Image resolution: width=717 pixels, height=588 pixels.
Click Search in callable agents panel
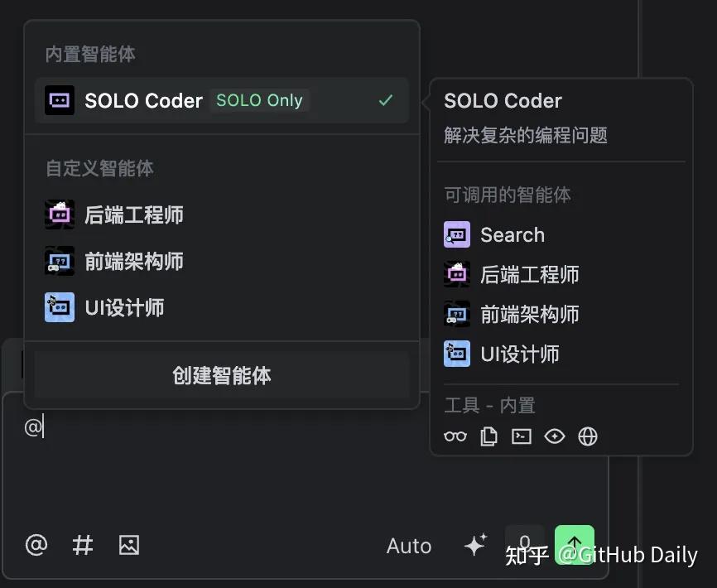pyautogui.click(x=512, y=235)
